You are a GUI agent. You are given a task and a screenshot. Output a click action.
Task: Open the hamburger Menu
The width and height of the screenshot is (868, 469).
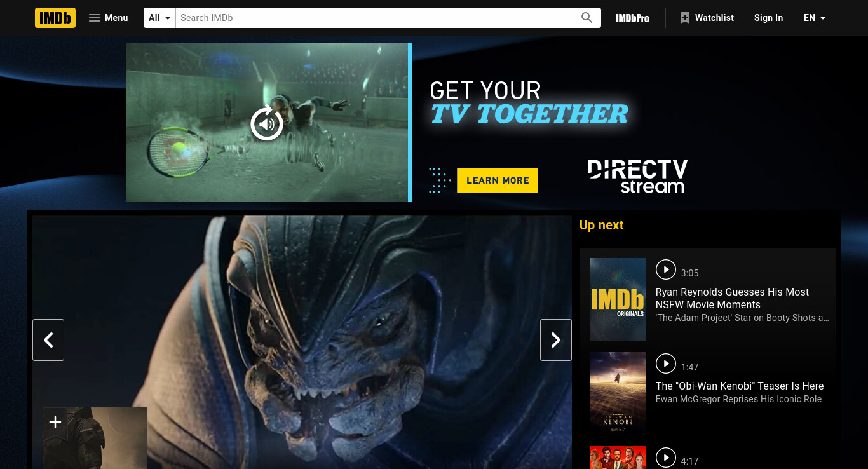[108, 18]
